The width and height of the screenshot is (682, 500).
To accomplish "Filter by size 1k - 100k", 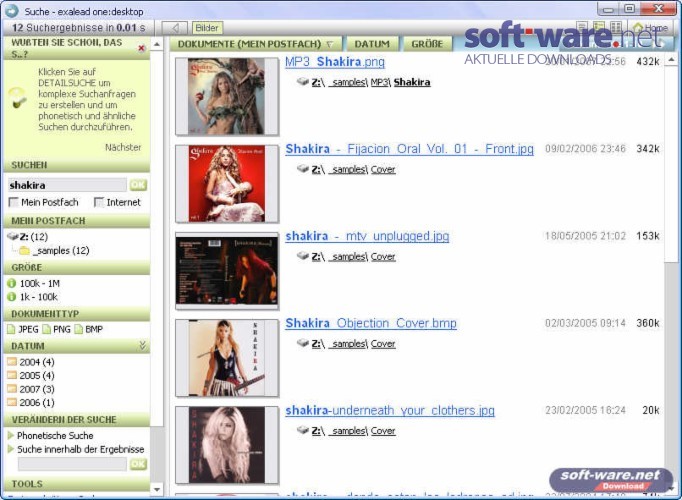I will [x=33, y=297].
